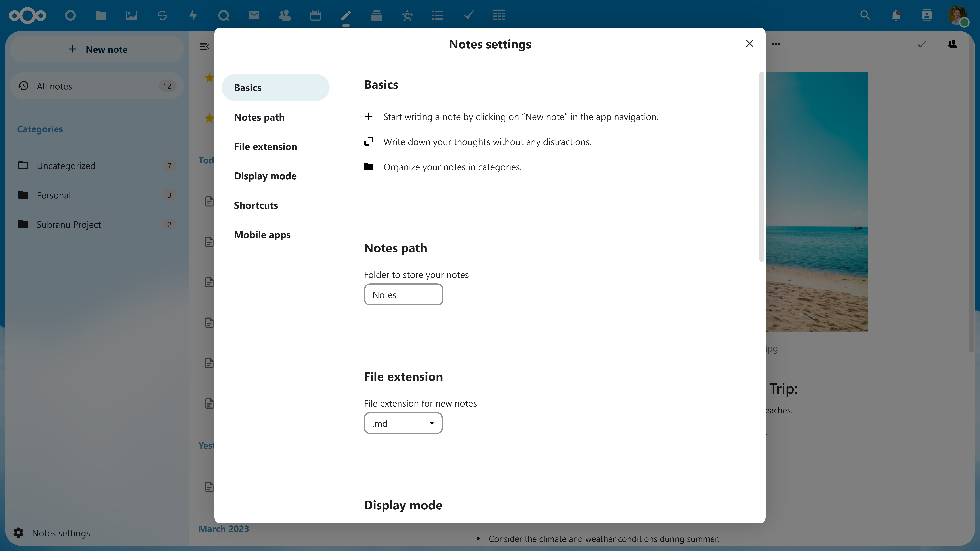Image resolution: width=980 pixels, height=551 pixels.
Task: Click the first starred favorite note
Action: (209, 78)
